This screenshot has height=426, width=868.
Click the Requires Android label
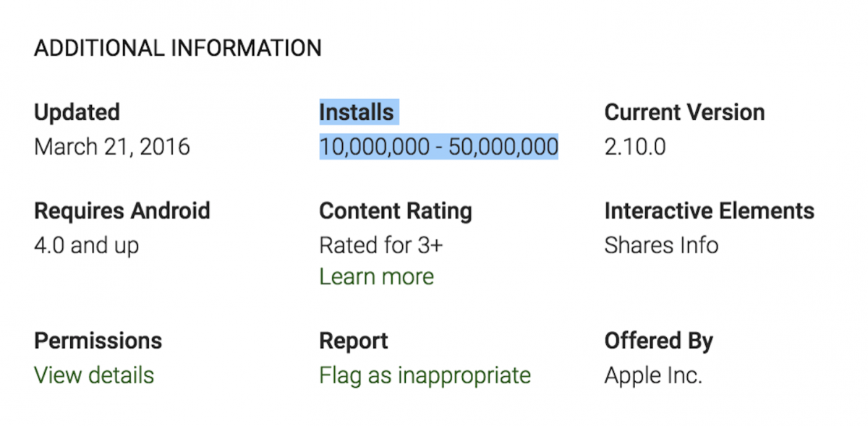122,210
